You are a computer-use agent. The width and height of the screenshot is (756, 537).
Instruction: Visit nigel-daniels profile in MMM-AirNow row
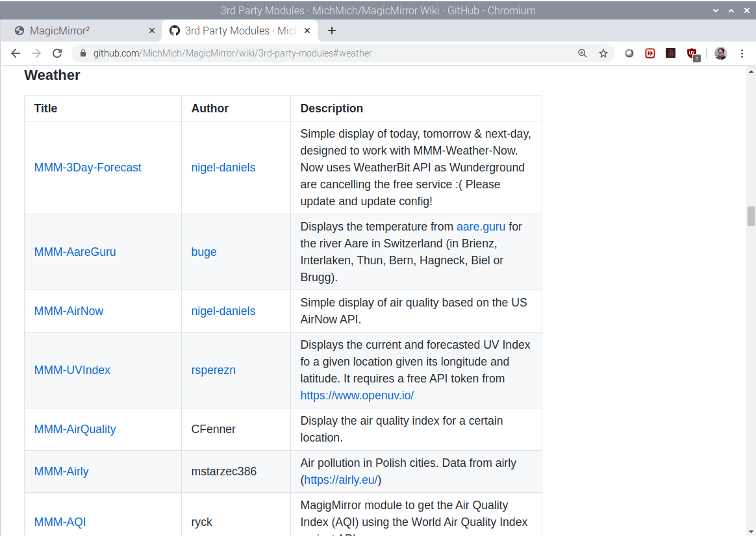tap(223, 312)
